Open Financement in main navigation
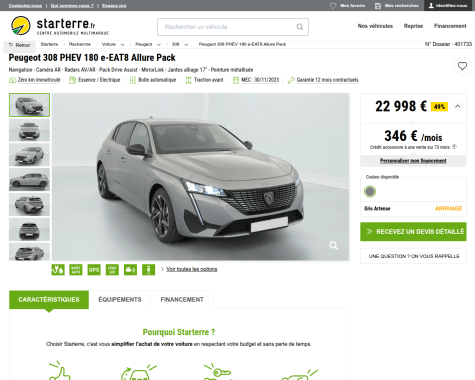The width and height of the screenshot is (475, 380). (450, 26)
